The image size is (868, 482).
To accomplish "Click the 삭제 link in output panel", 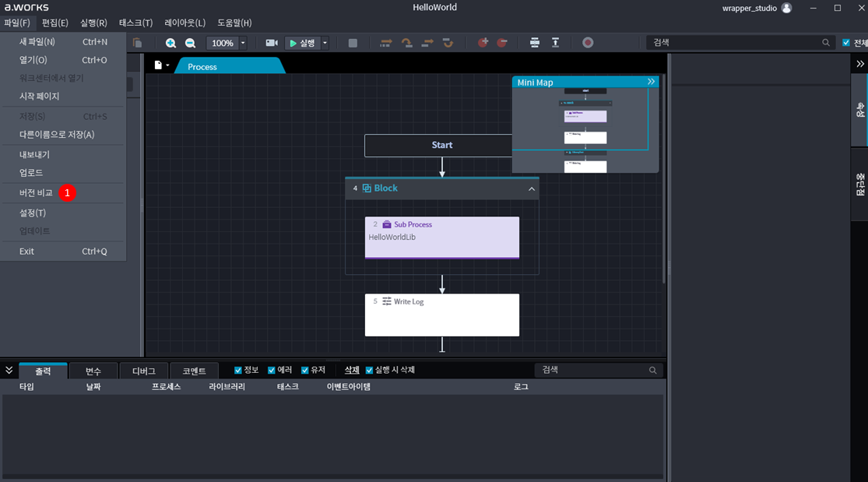I will click(x=352, y=370).
